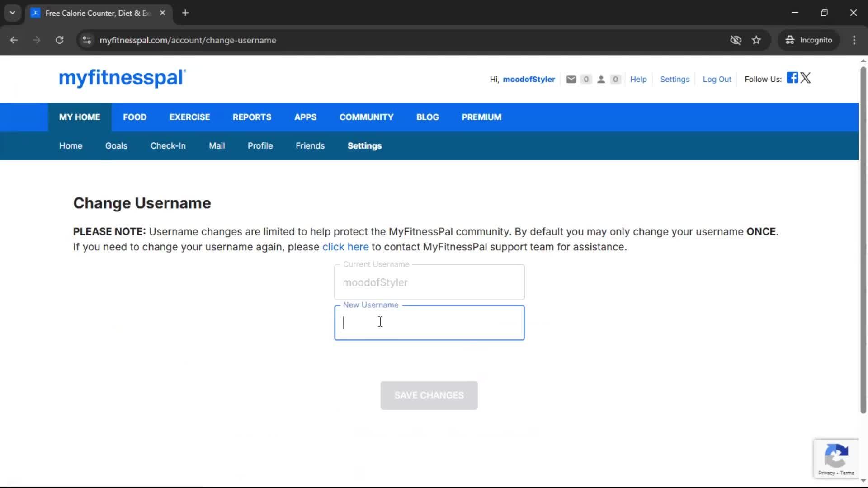Go to Profile sub-navigation tab
This screenshot has height=488, width=868.
[x=260, y=146]
